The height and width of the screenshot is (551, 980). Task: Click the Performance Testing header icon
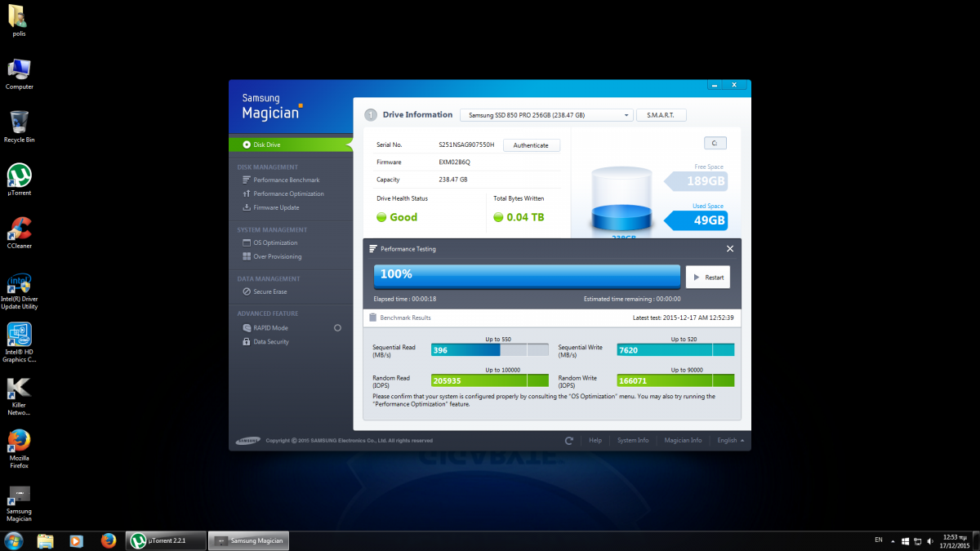click(373, 248)
